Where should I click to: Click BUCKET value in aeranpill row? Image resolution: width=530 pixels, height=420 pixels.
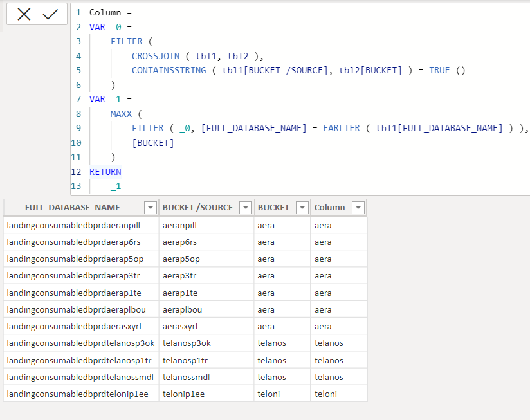pyautogui.click(x=282, y=225)
